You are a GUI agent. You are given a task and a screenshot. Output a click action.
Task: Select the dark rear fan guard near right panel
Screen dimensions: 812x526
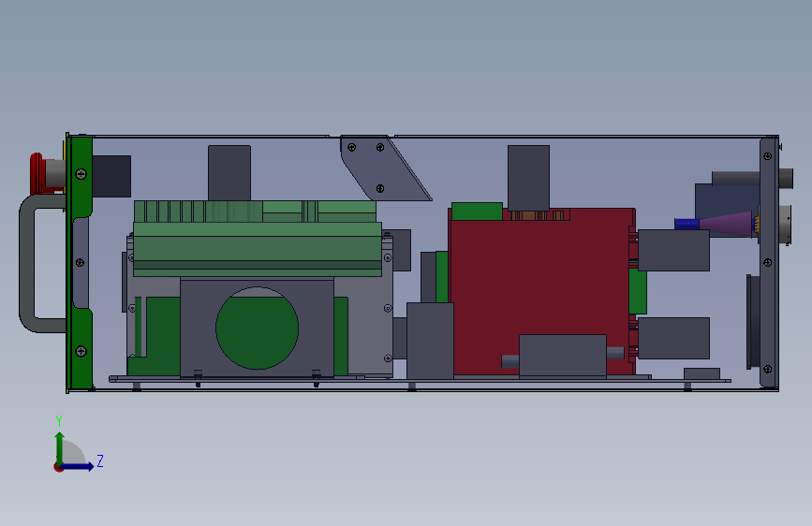tap(753, 322)
